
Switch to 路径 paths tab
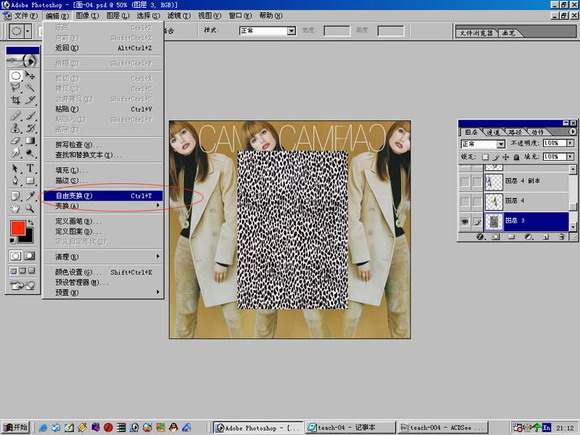pyautogui.click(x=515, y=132)
